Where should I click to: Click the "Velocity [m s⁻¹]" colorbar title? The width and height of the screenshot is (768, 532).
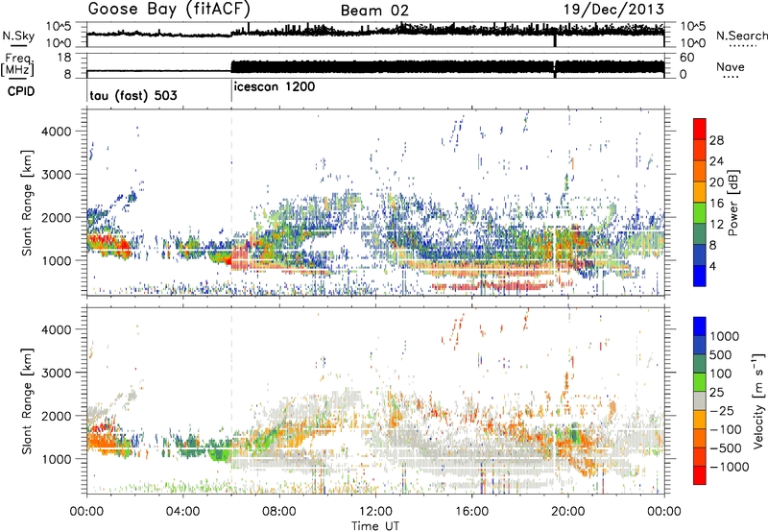(x=758, y=400)
